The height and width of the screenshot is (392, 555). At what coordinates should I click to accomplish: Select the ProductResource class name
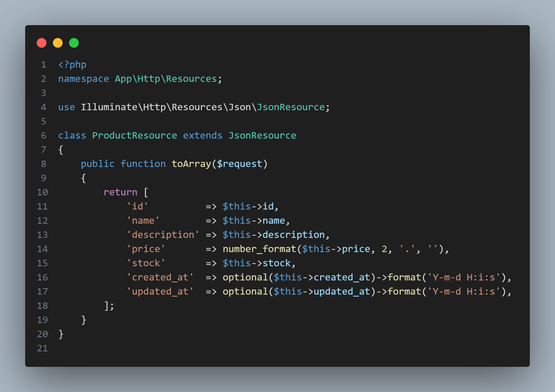134,136
